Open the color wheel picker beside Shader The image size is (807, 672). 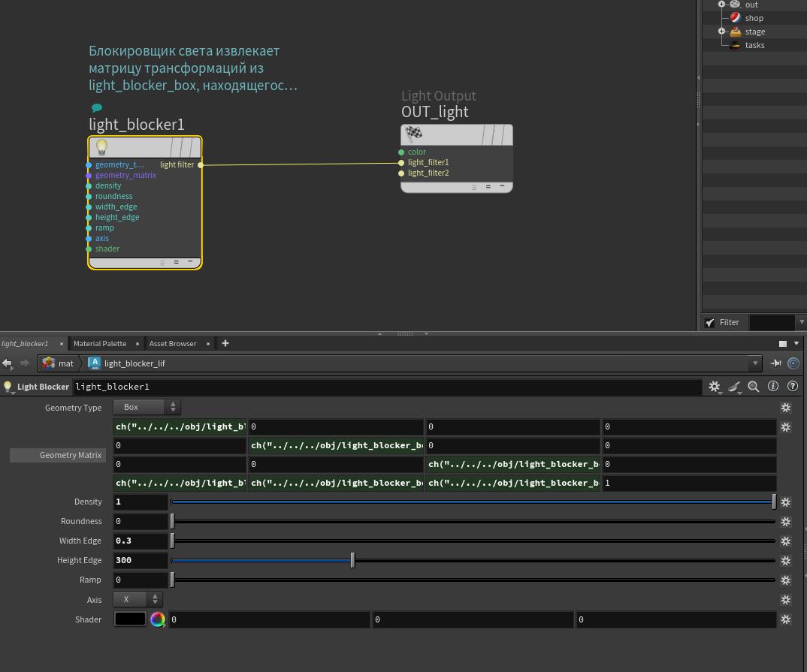coord(157,619)
